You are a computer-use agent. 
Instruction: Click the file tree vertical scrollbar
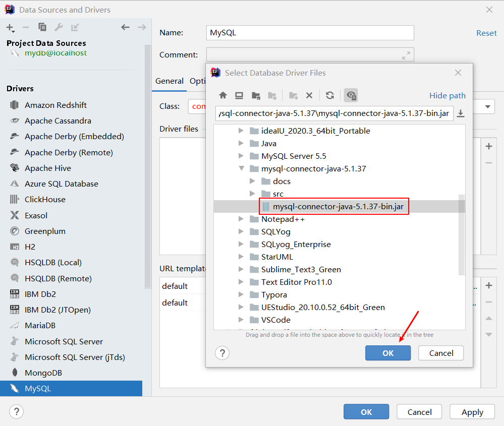pos(462,234)
